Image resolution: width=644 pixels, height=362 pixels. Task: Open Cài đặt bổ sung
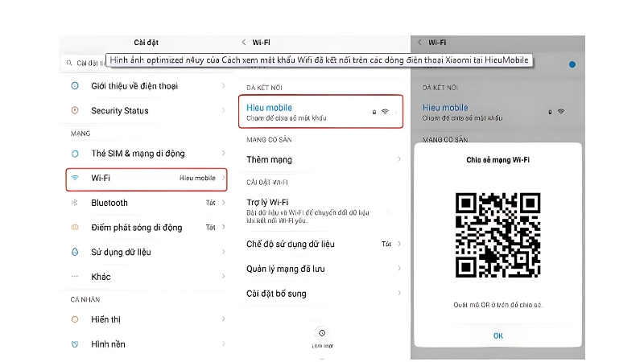pyautogui.click(x=320, y=294)
